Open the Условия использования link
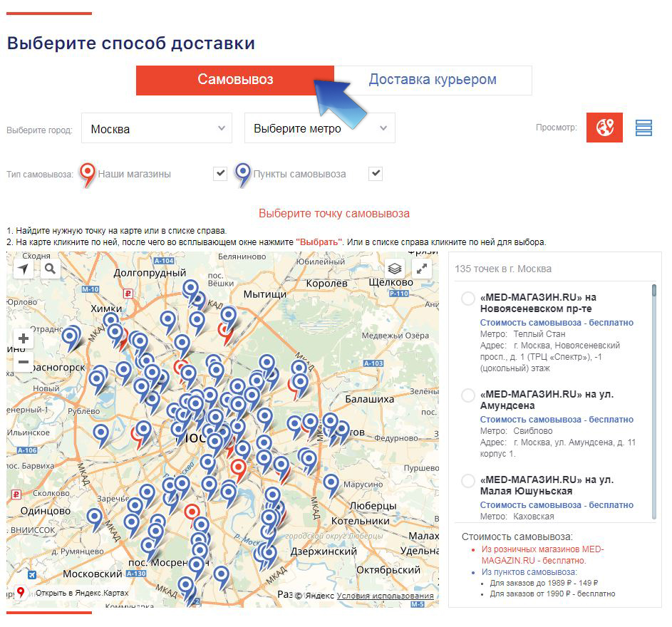The width and height of the screenshot is (672, 627). pyautogui.click(x=385, y=596)
